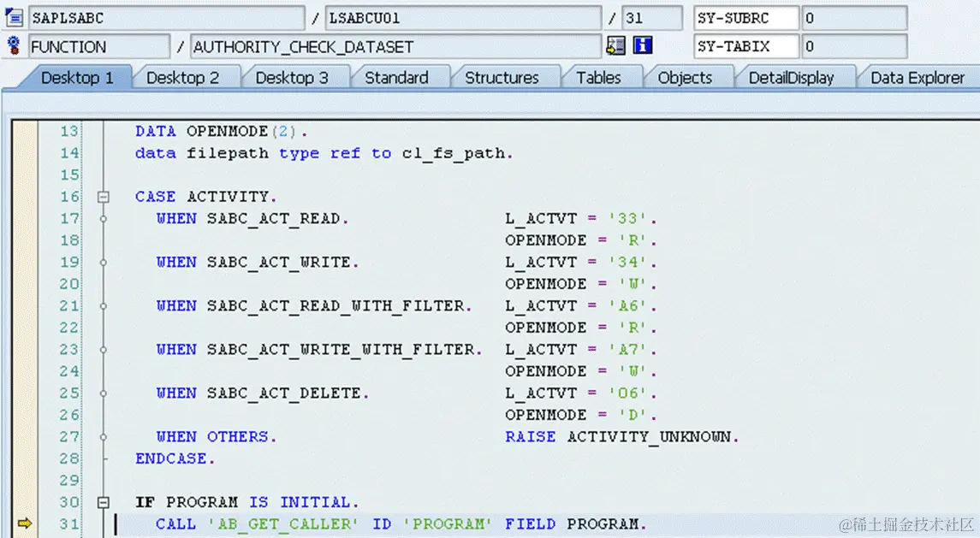
Task: Click line number 28 in the gutter
Action: [69, 458]
